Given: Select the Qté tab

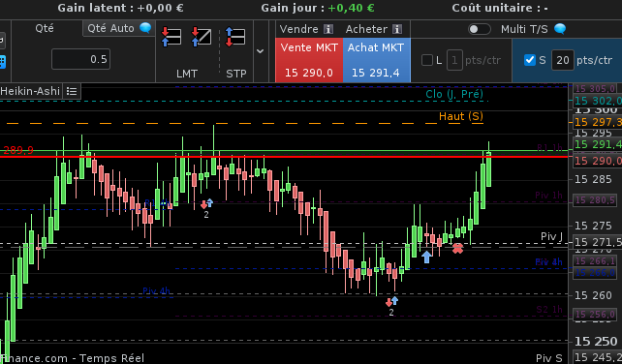Looking at the screenshot, I should coord(45,28).
